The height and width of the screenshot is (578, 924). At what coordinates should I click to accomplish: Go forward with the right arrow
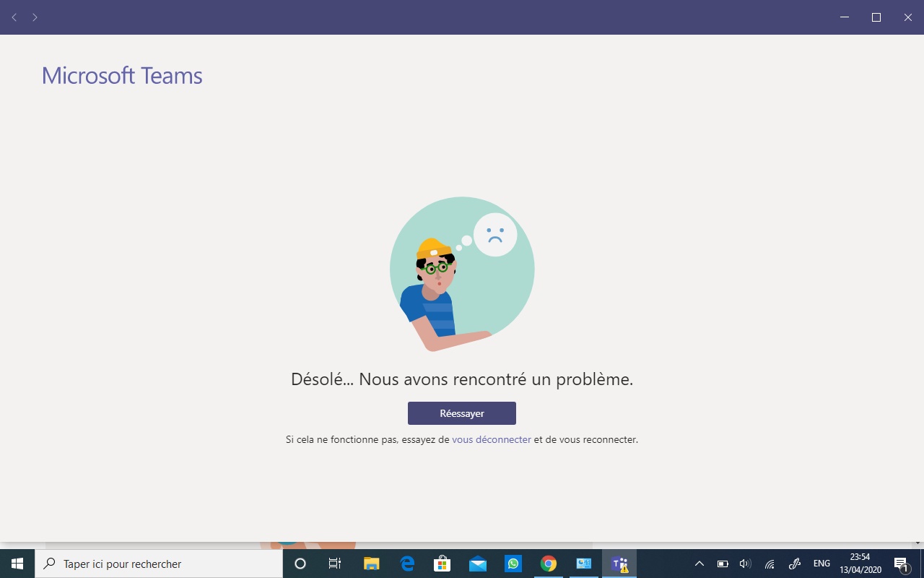tap(35, 17)
